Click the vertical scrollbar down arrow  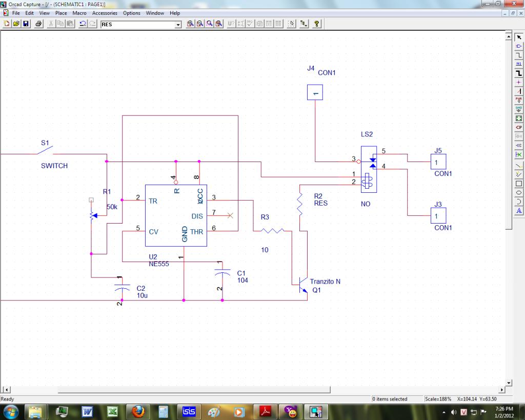(x=509, y=383)
